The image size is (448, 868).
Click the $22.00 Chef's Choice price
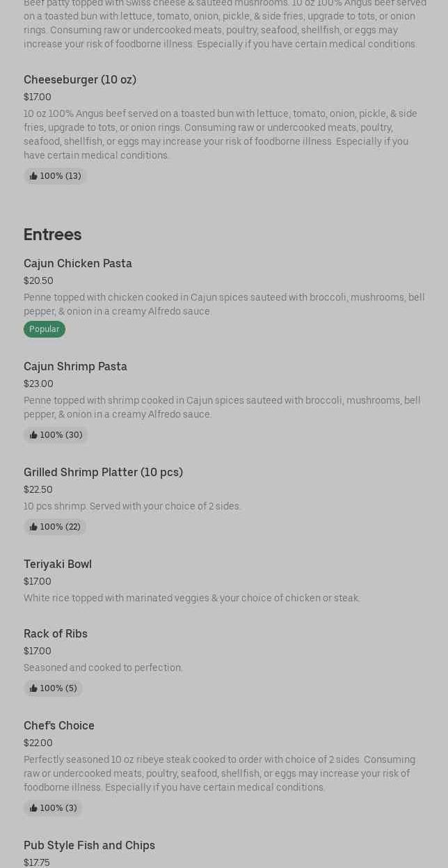38,743
